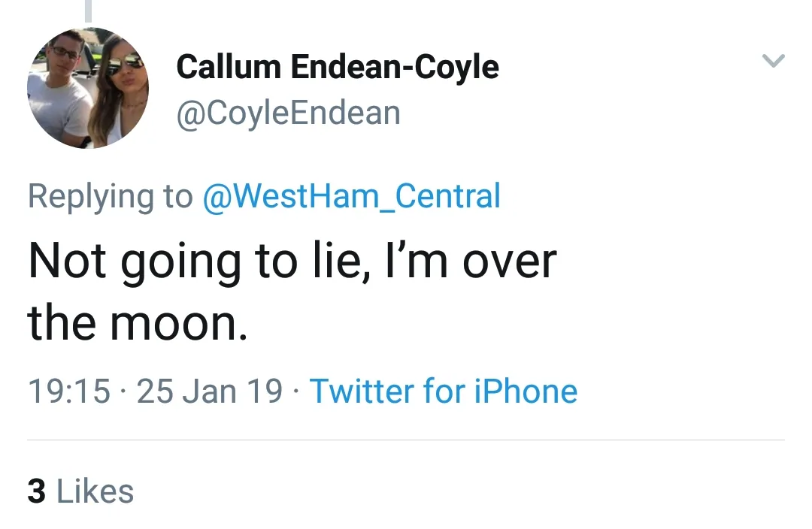This screenshot has height=529, width=812.
Task: Open the tweet options chevron menu
Action: click(774, 61)
